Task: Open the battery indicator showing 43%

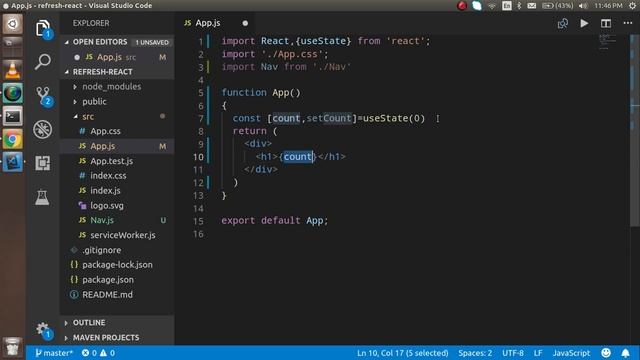Action: pos(558,6)
